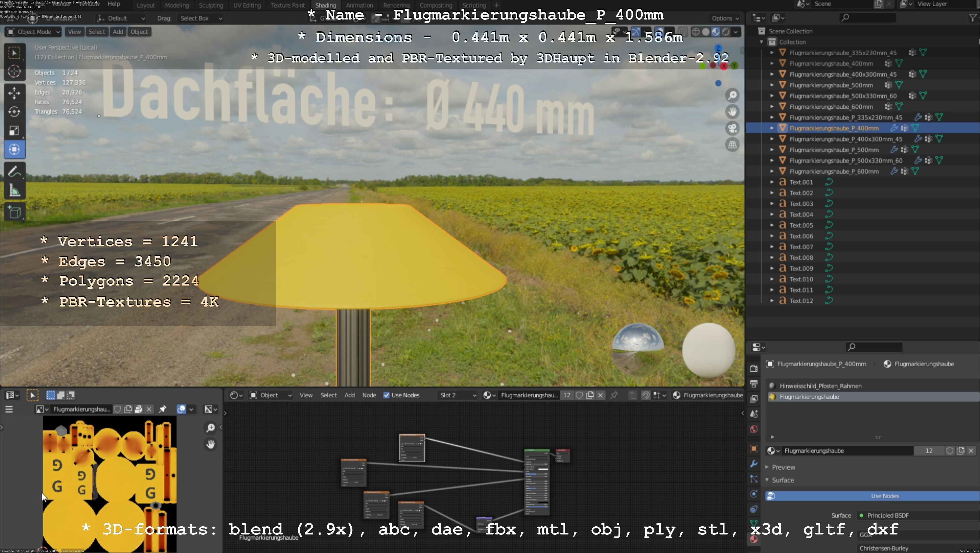Open the Slot 2 material slot dropdown

click(x=458, y=395)
